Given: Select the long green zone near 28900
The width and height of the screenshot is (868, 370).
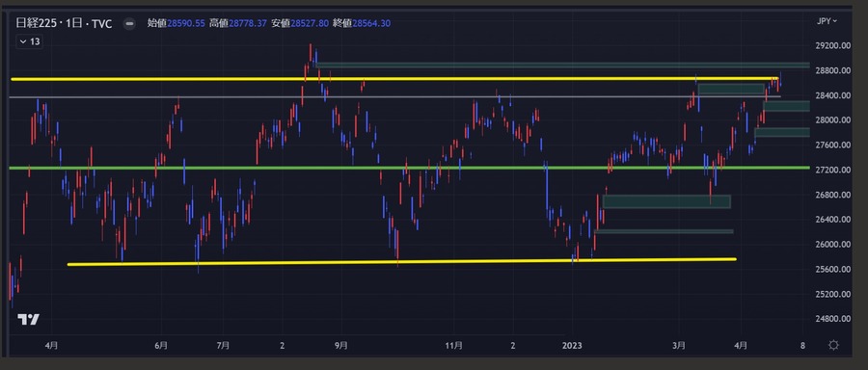Looking at the screenshot, I should click(x=562, y=66).
